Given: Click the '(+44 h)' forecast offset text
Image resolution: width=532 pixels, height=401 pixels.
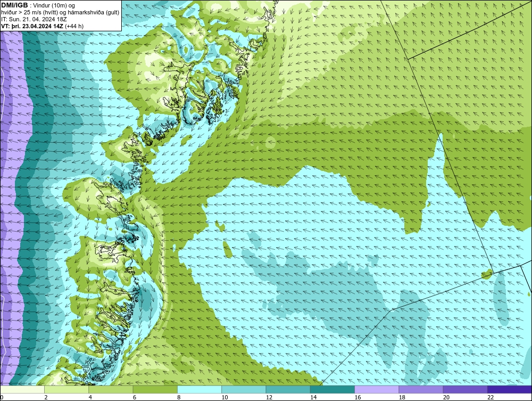Looking at the screenshot, I should click(74, 26).
